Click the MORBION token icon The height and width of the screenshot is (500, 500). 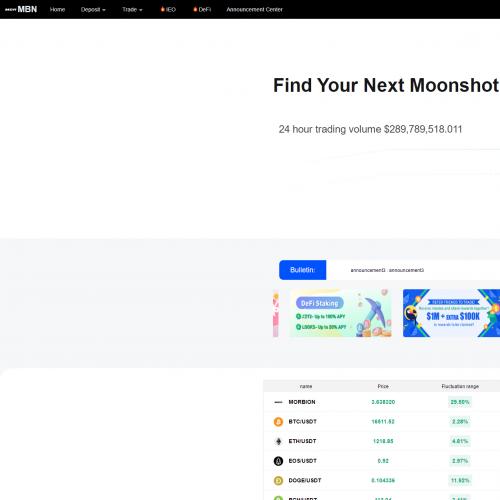pyautogui.click(x=278, y=402)
